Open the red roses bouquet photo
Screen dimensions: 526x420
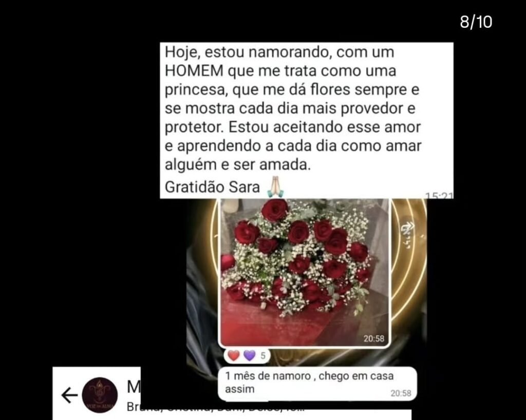click(304, 272)
